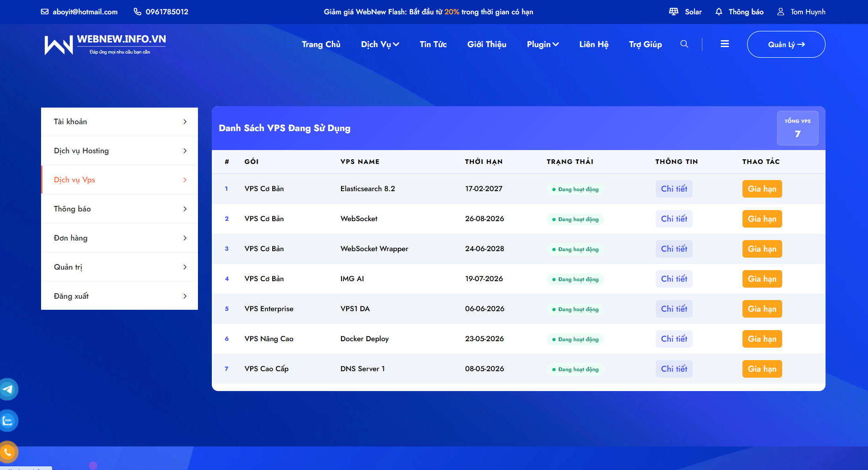Screen dimensions: 868x470
Task: Expand the Quản trị sidebar arrow
Action: pyautogui.click(x=185, y=267)
